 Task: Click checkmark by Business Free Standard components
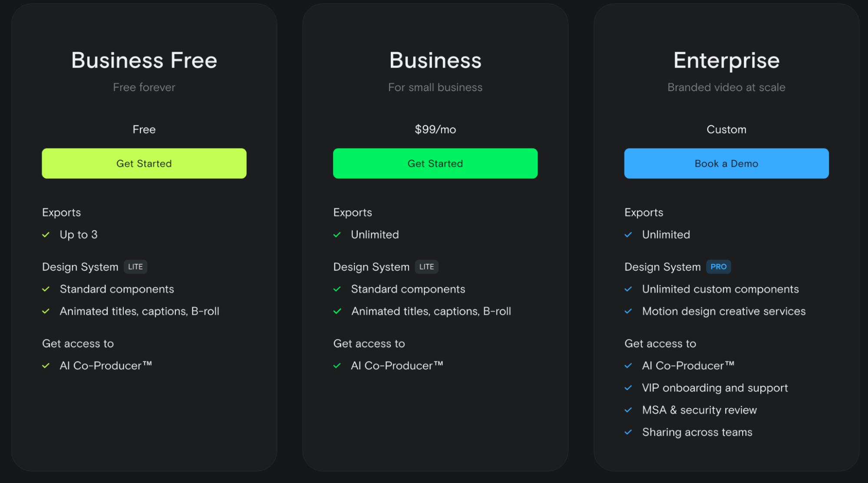[46, 289]
